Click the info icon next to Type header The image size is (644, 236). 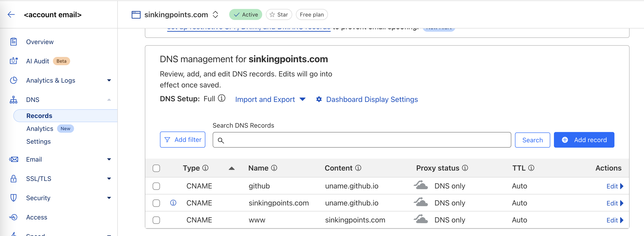point(205,168)
